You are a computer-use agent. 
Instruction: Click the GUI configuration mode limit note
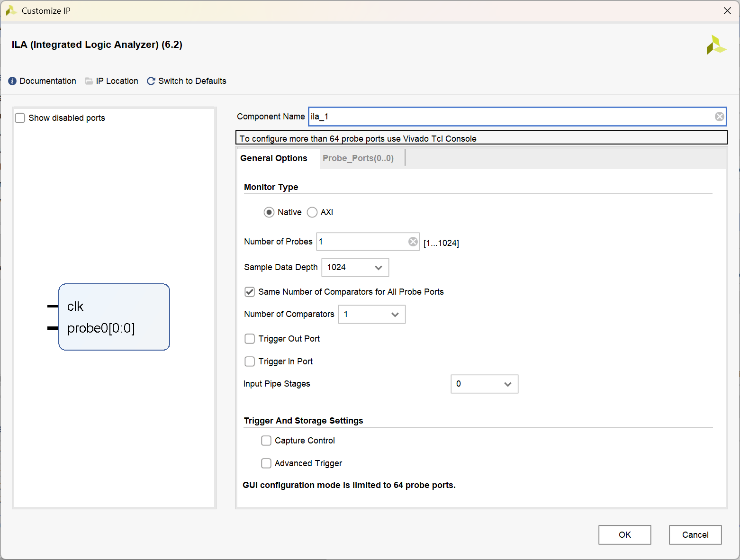pos(349,485)
